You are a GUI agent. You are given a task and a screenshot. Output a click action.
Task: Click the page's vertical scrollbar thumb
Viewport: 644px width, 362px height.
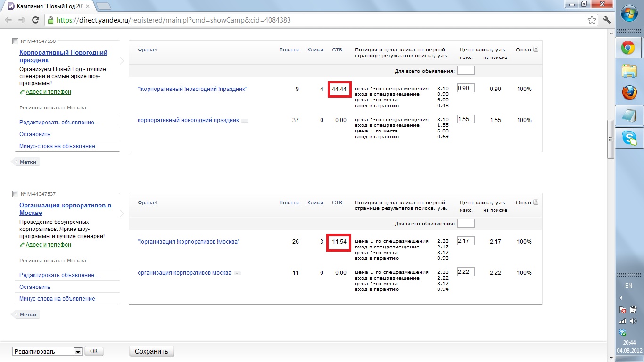coord(611,140)
